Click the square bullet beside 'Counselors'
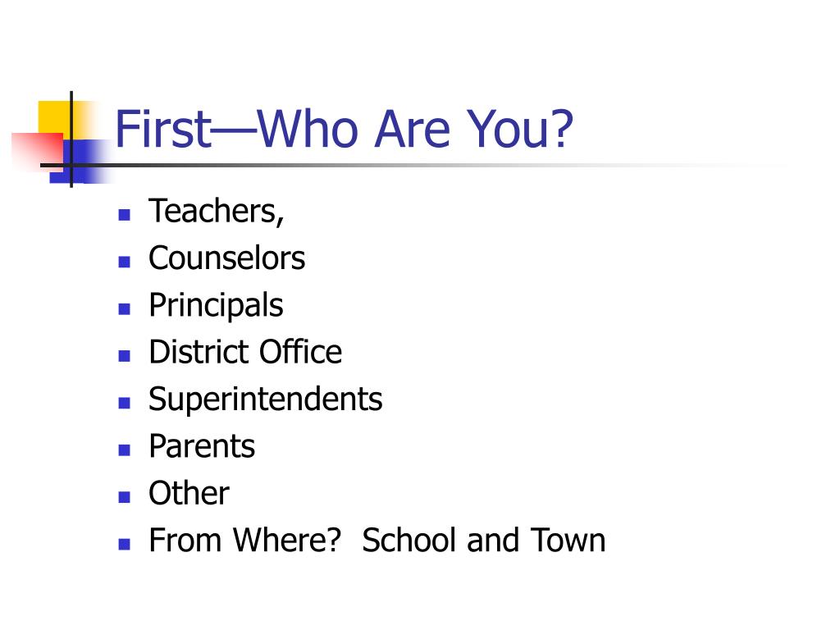Image resolution: width=840 pixels, height=630 pixels. click(x=125, y=262)
